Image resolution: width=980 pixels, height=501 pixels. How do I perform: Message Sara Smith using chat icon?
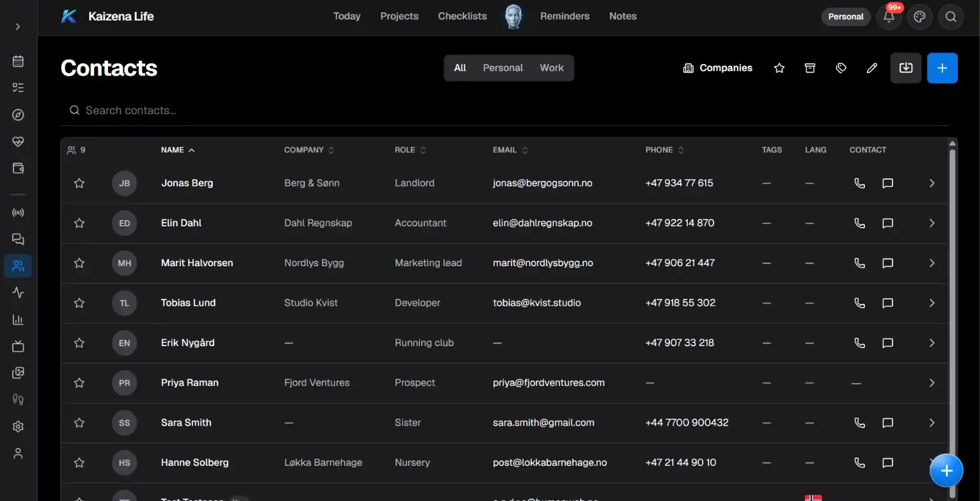tap(887, 423)
